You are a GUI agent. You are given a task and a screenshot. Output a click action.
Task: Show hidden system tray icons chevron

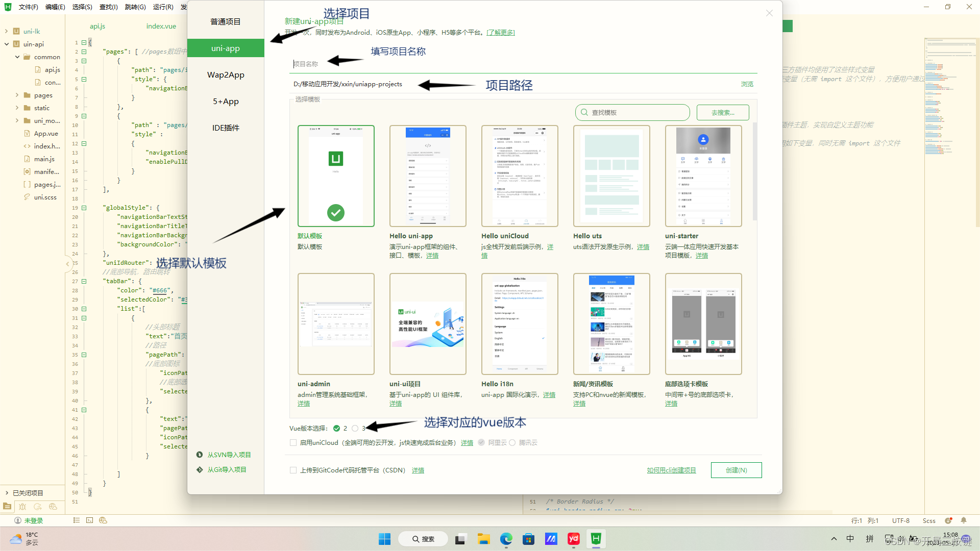pos(834,539)
